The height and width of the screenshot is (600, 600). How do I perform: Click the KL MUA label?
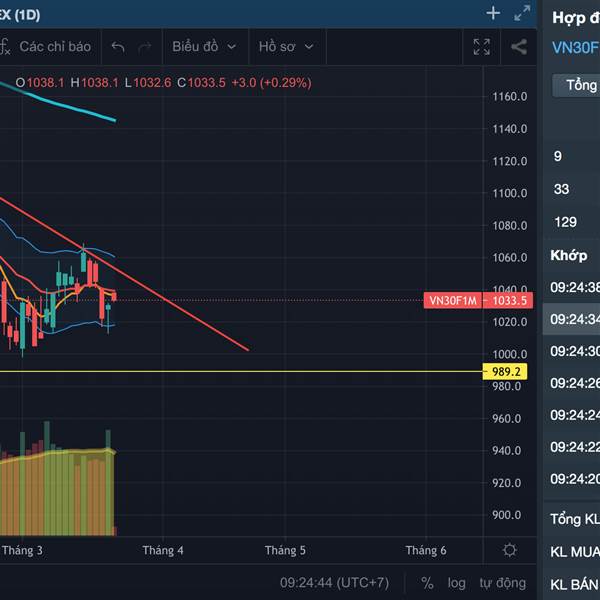click(x=574, y=552)
